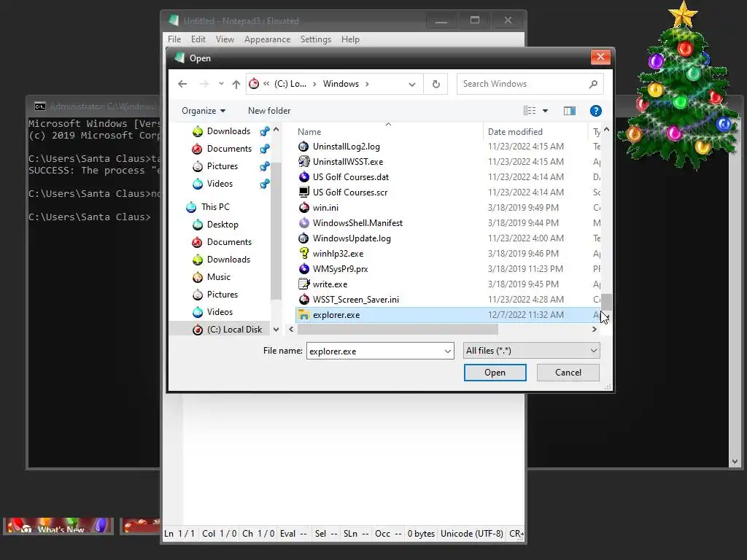The image size is (747, 560).
Task: Click the New folder button
Action: point(269,111)
